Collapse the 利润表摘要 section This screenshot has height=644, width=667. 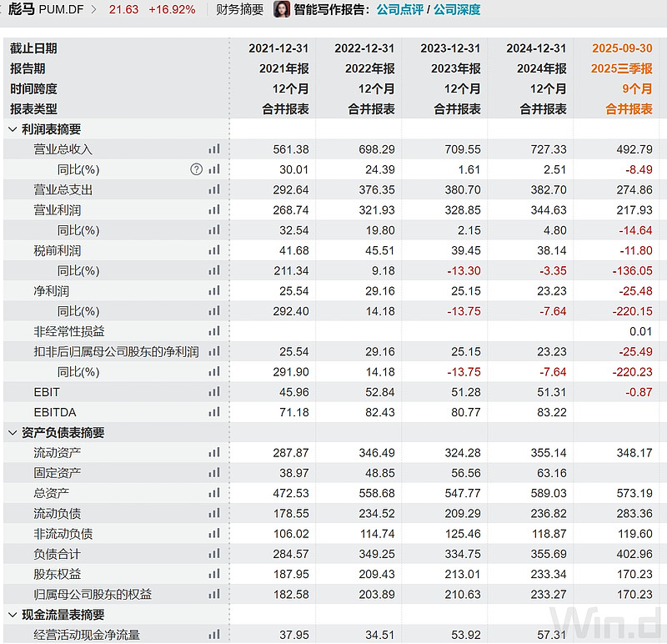click(x=13, y=129)
